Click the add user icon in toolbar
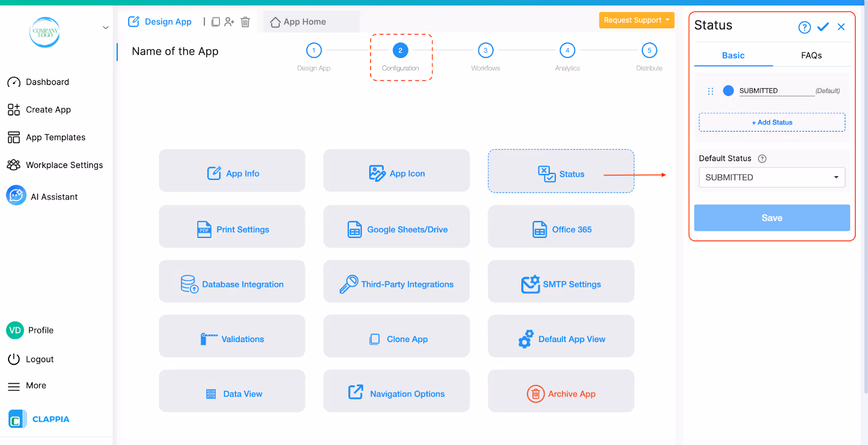Viewport: 868px width, 445px height. point(229,22)
